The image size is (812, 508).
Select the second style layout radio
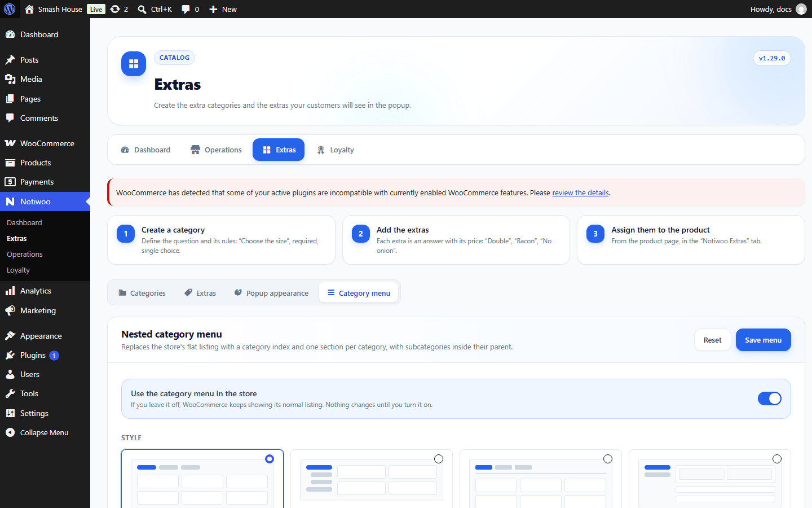(439, 459)
